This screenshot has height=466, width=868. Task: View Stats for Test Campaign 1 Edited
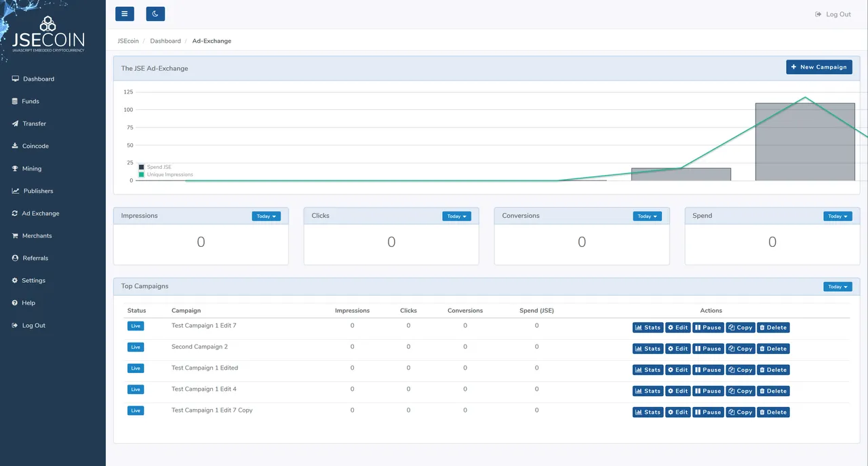click(648, 370)
